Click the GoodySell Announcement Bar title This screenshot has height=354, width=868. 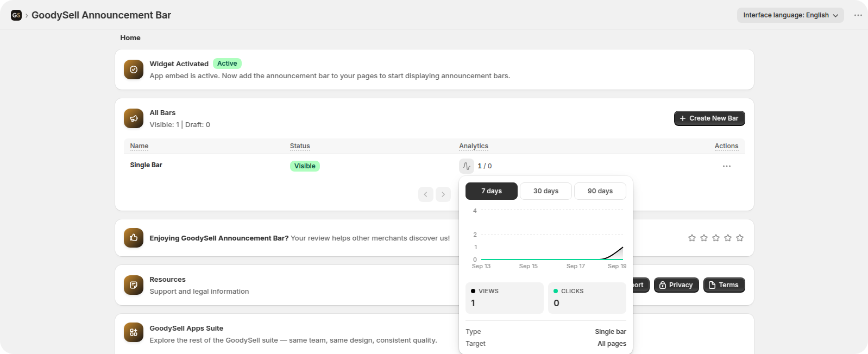pyautogui.click(x=101, y=15)
